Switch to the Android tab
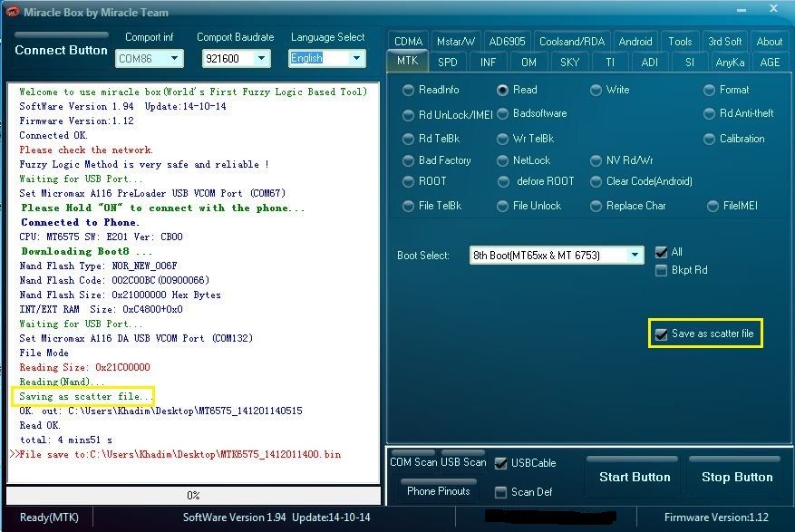 (635, 42)
